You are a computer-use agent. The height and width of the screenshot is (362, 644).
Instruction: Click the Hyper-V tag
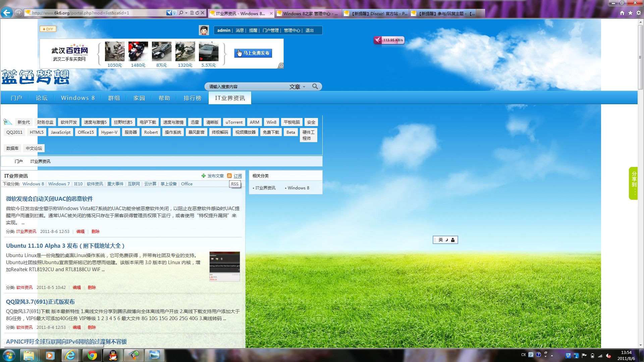click(109, 132)
